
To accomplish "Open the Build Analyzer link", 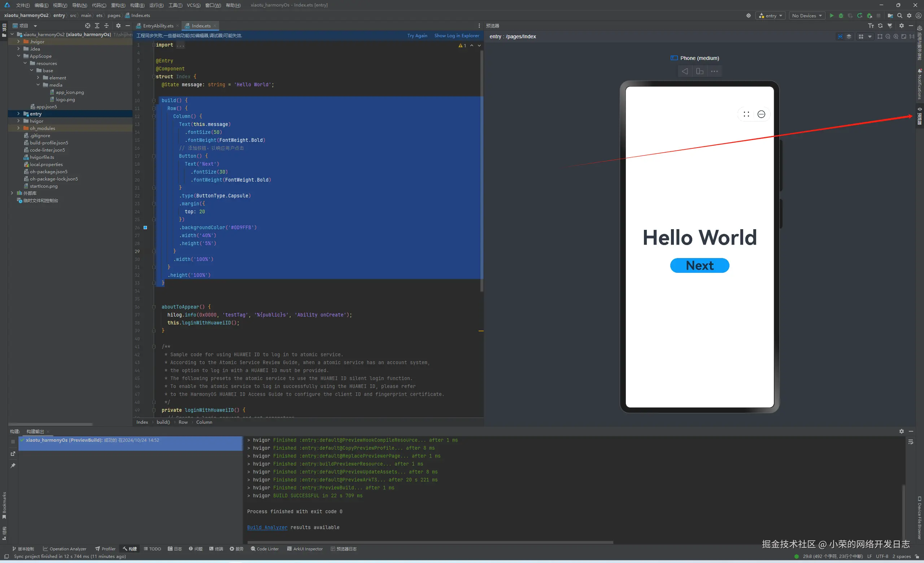I will 267,527.
